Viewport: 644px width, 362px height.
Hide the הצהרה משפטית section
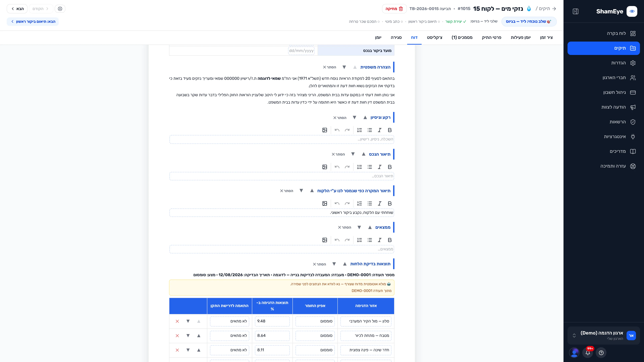pos(329,67)
